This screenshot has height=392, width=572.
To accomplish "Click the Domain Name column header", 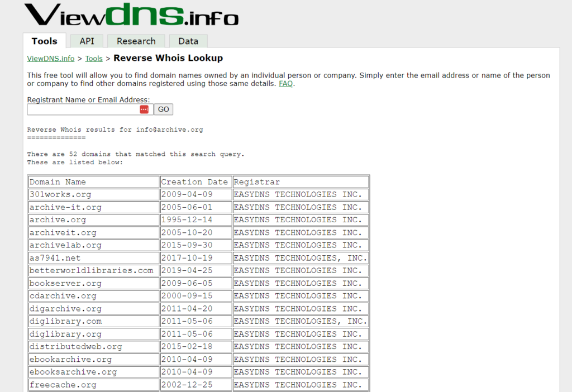I will tap(94, 182).
